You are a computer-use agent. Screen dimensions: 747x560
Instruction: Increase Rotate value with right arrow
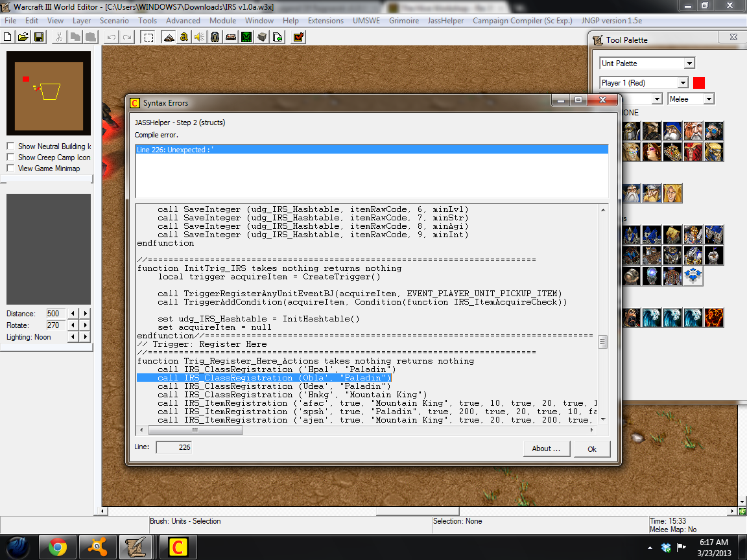click(x=86, y=325)
